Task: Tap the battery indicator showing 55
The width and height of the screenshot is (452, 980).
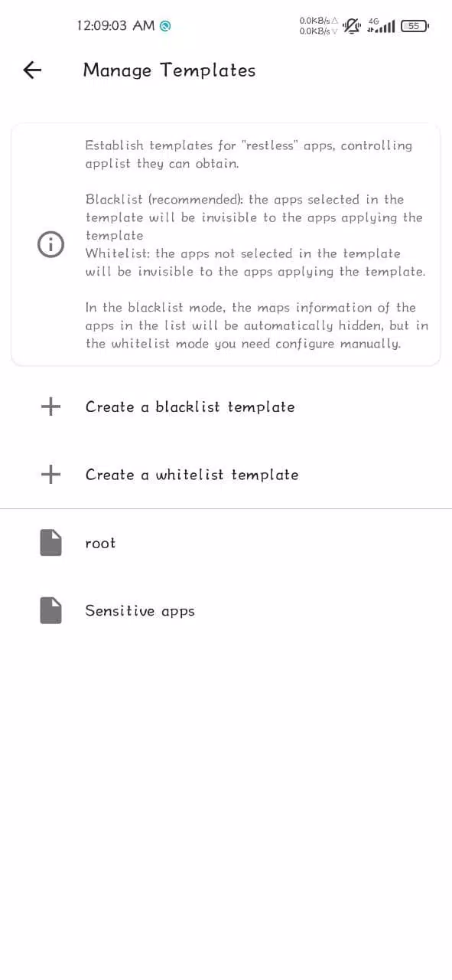Action: coord(413,25)
